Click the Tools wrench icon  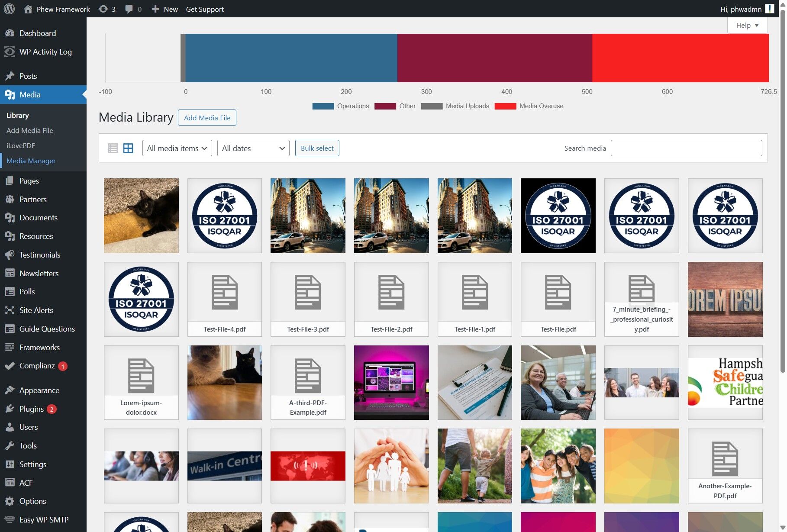(x=10, y=446)
